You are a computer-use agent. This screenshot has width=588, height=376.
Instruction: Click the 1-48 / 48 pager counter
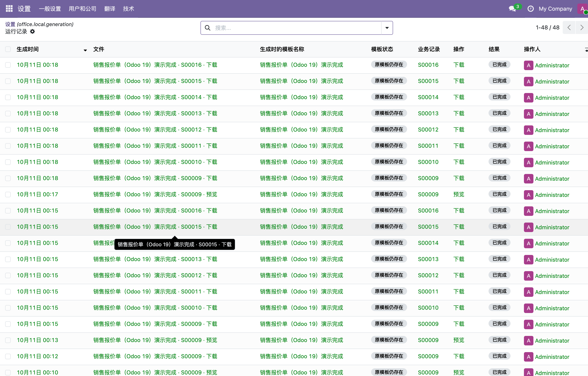[x=547, y=28]
